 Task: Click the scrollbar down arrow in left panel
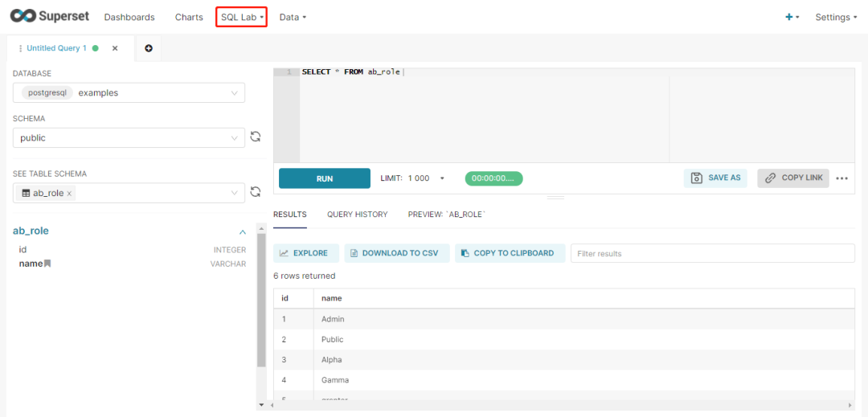(x=261, y=406)
